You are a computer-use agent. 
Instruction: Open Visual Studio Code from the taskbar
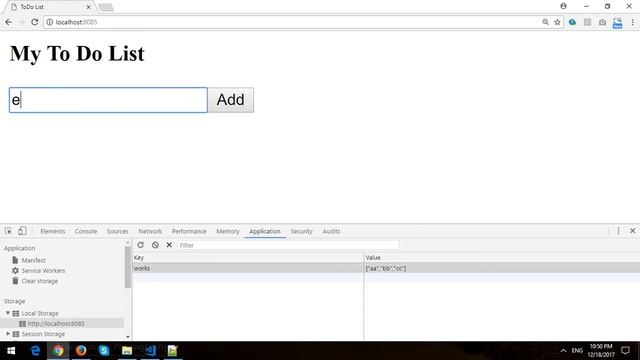(150, 351)
